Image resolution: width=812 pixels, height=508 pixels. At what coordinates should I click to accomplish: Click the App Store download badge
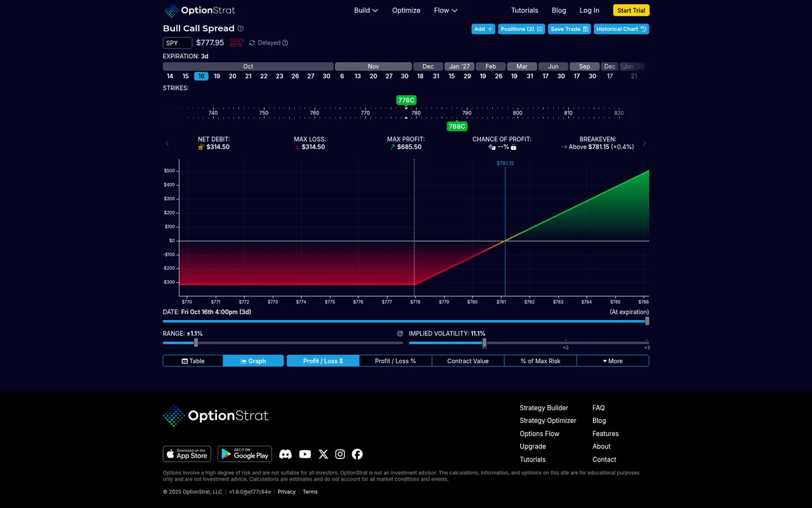187,454
